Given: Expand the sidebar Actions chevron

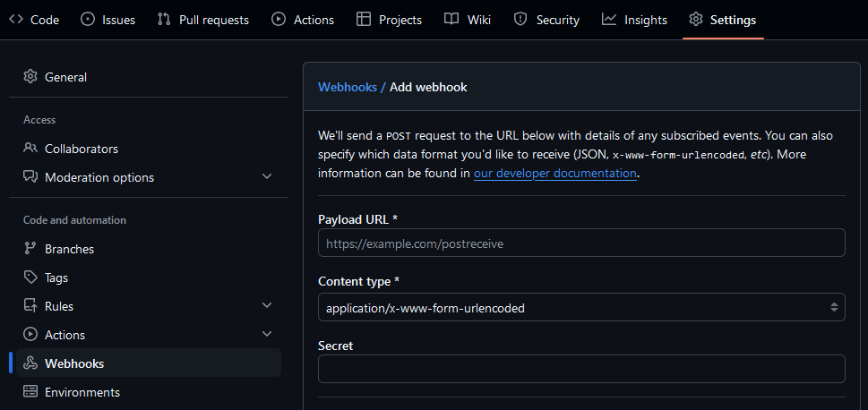Looking at the screenshot, I should [x=267, y=335].
